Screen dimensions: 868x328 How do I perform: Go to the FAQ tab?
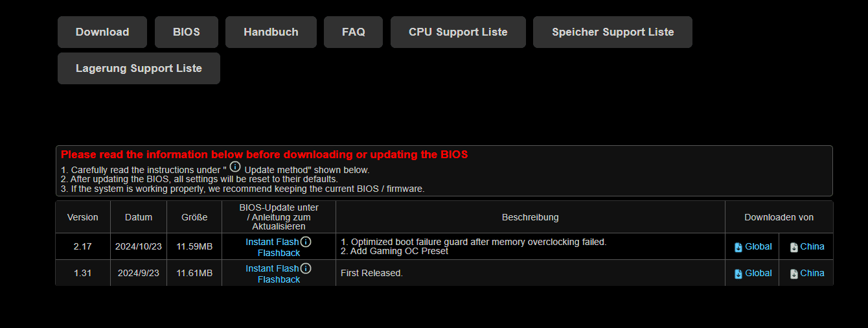[x=353, y=32]
